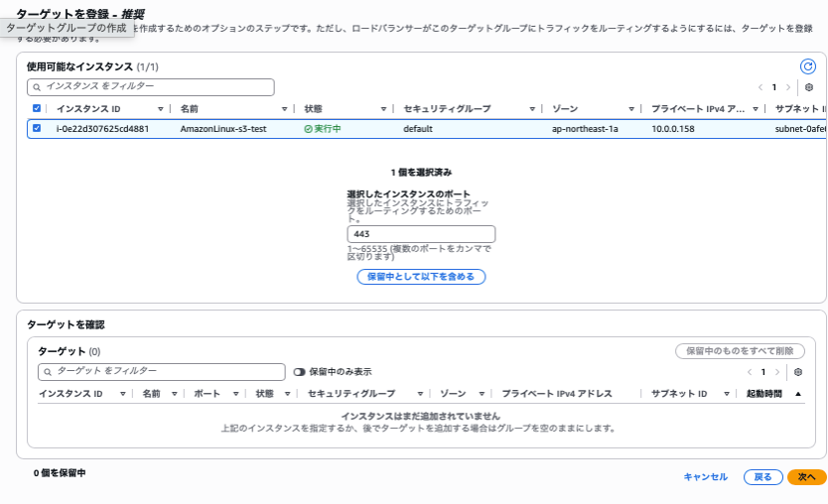Screen dimensions: 828x504
Task: Sort available instances by プライベート IPv4 column
Action: click(x=756, y=109)
